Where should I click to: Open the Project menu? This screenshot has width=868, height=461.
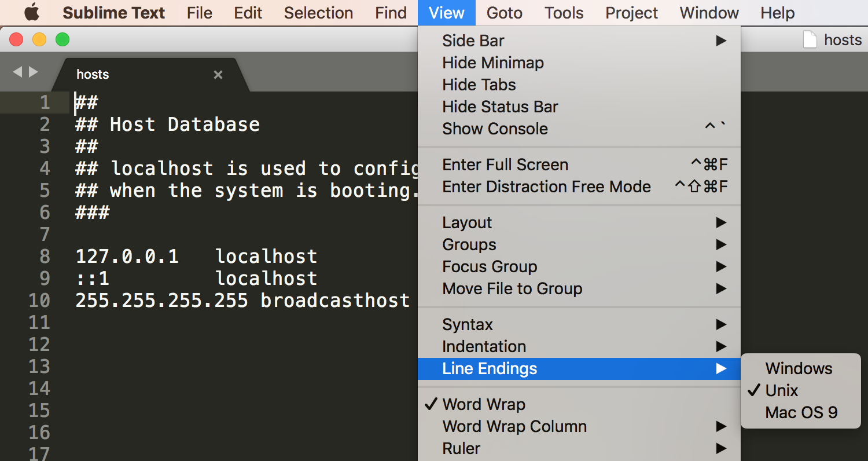631,13
